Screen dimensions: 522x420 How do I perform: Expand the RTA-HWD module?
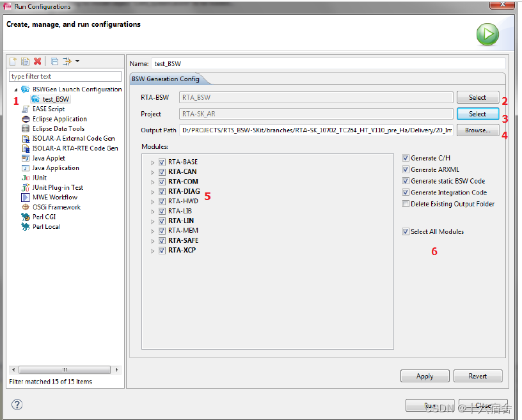[x=152, y=201]
